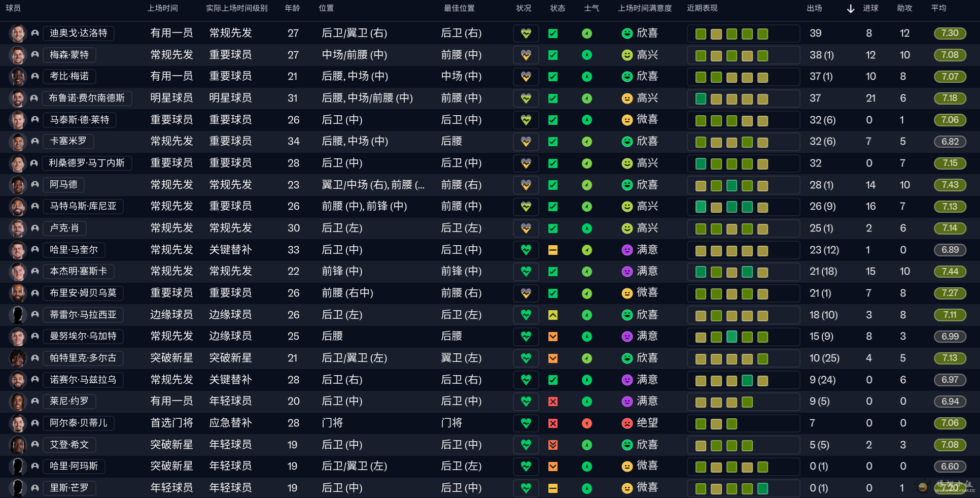Click the green check status box for 梅森·蒙特
The height and width of the screenshot is (498, 980).
point(553,55)
